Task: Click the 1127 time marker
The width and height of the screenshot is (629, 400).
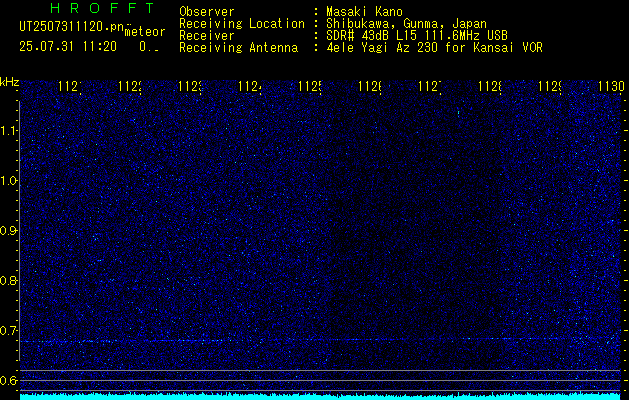Action: point(430,86)
